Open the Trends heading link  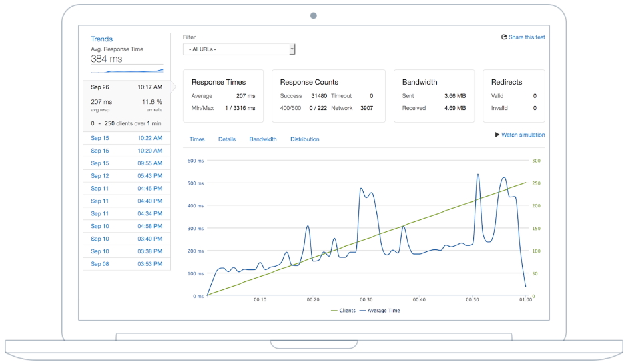pyautogui.click(x=102, y=39)
